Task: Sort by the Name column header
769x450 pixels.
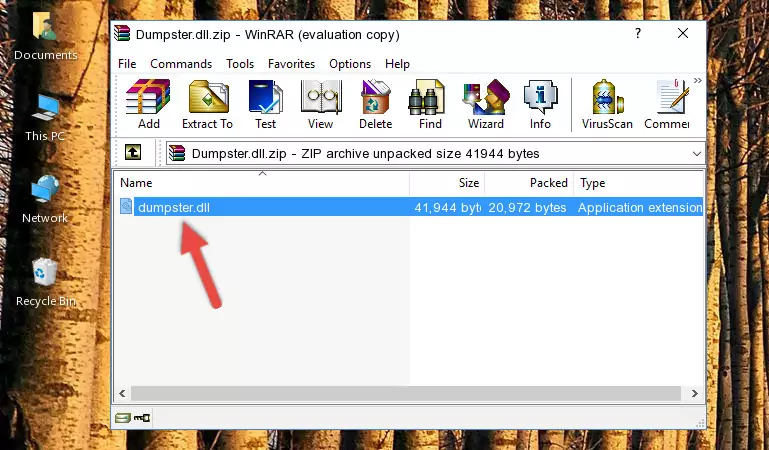Action: pos(262,183)
